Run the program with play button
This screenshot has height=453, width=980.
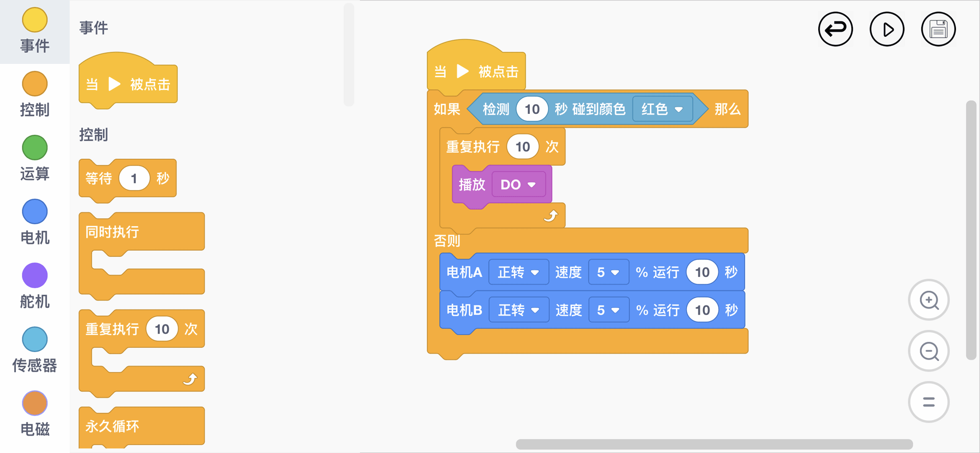887,29
